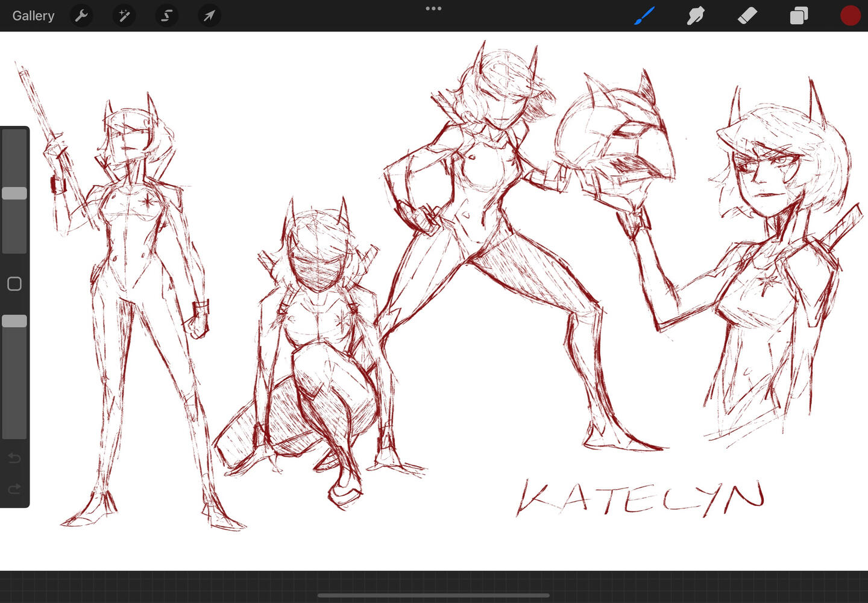The image size is (868, 603).
Task: Activate the Selection tool
Action: (x=166, y=16)
